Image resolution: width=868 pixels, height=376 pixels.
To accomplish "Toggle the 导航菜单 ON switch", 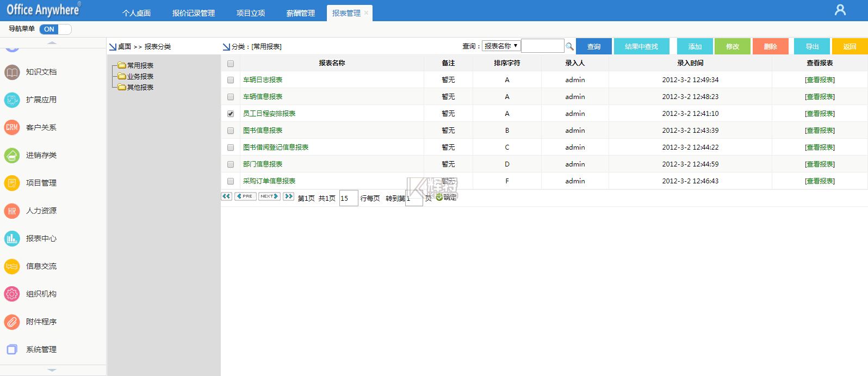I will pyautogui.click(x=55, y=29).
